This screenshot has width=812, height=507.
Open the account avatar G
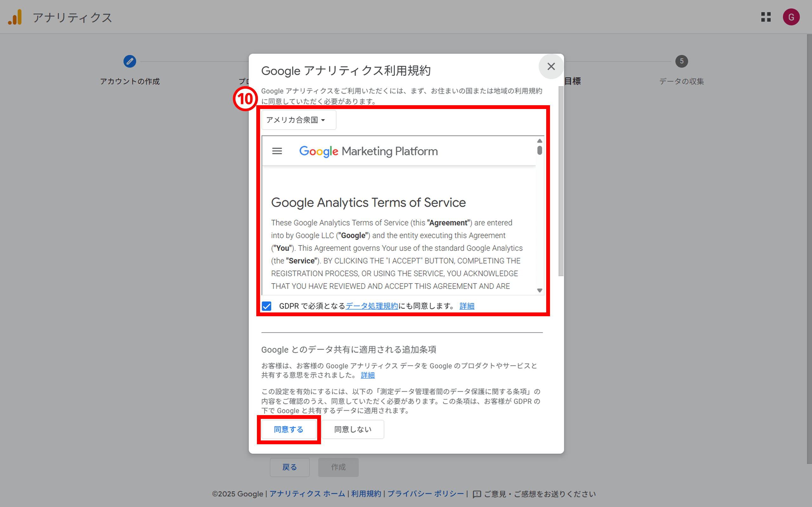click(791, 17)
